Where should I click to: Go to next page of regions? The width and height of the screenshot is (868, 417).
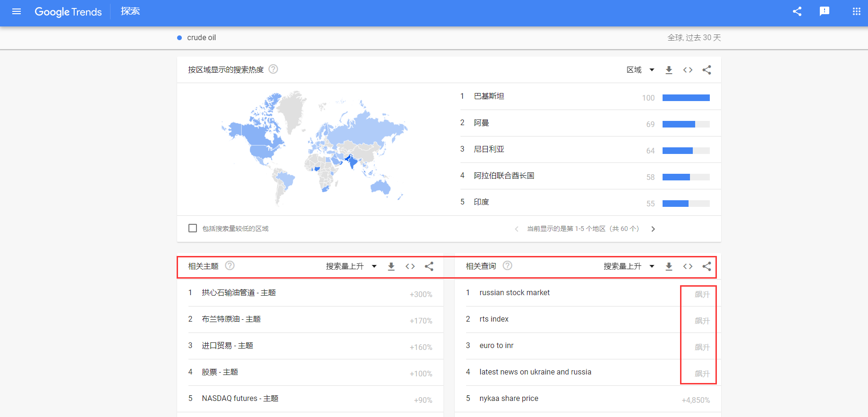(653, 229)
